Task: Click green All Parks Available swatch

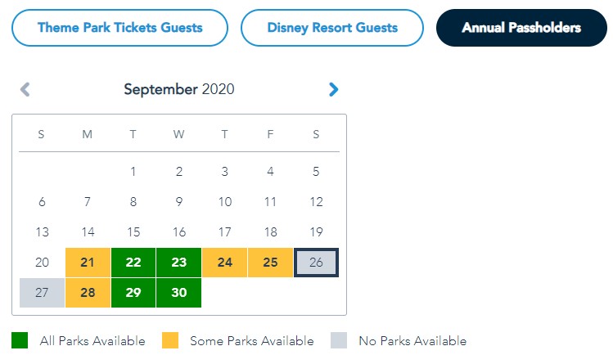Action: [20, 340]
